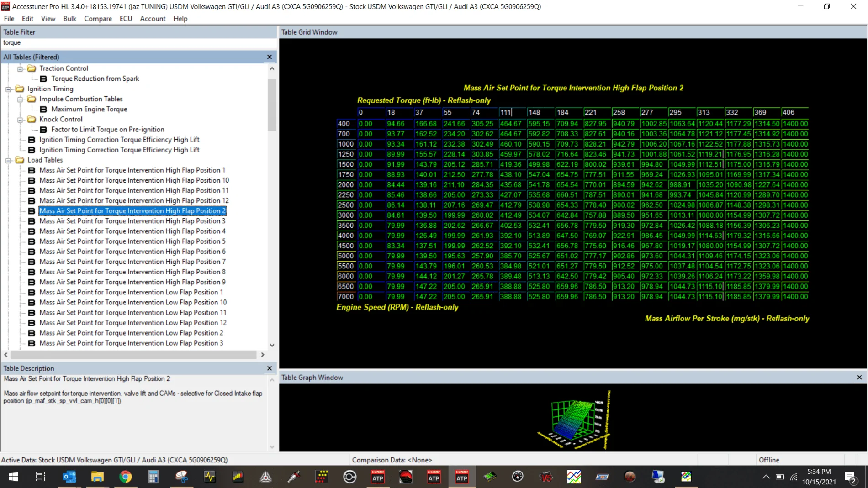Select High Flap Position 1 table

tap(132, 170)
